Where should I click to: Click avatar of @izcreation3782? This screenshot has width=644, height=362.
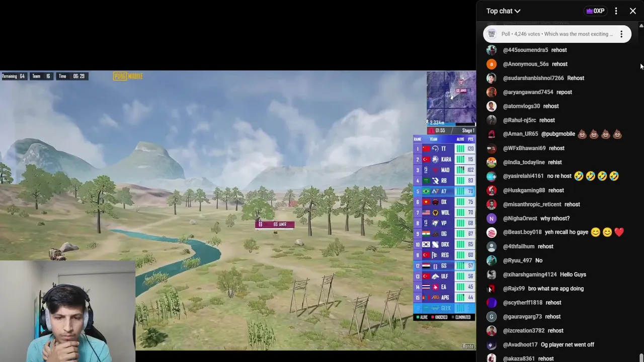coord(492,330)
